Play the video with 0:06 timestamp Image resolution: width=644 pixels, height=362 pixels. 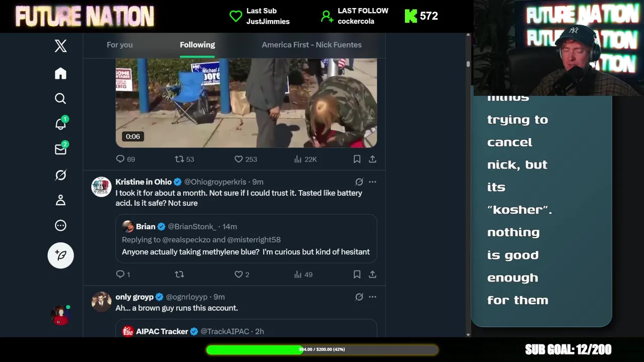coord(246,103)
